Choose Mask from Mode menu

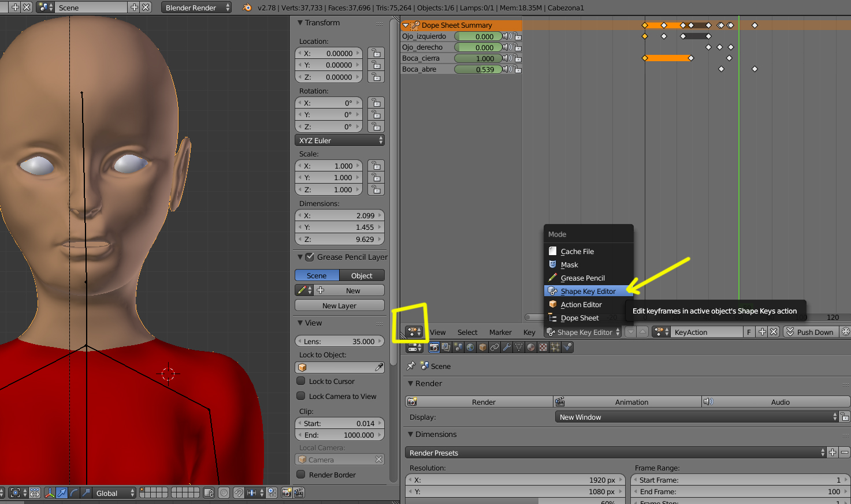coord(589,264)
